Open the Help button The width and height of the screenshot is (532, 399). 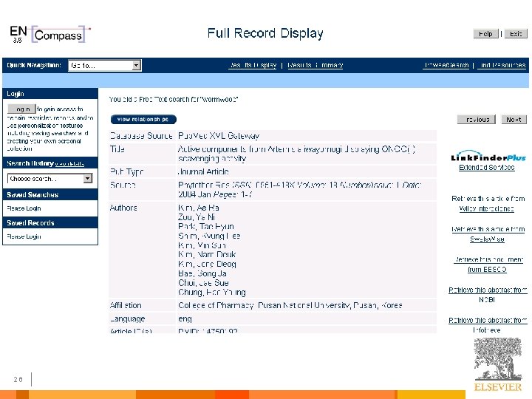[486, 33]
